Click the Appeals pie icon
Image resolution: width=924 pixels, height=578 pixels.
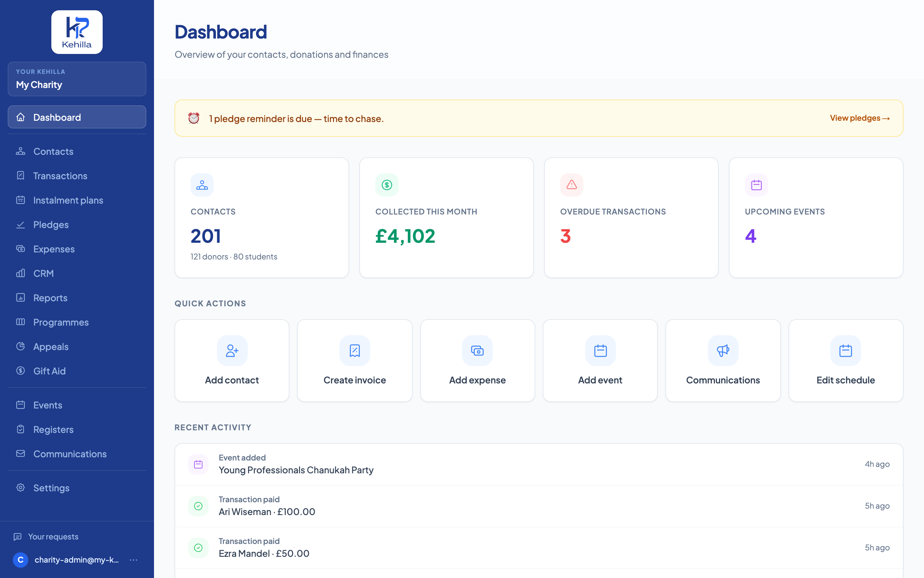tap(21, 347)
